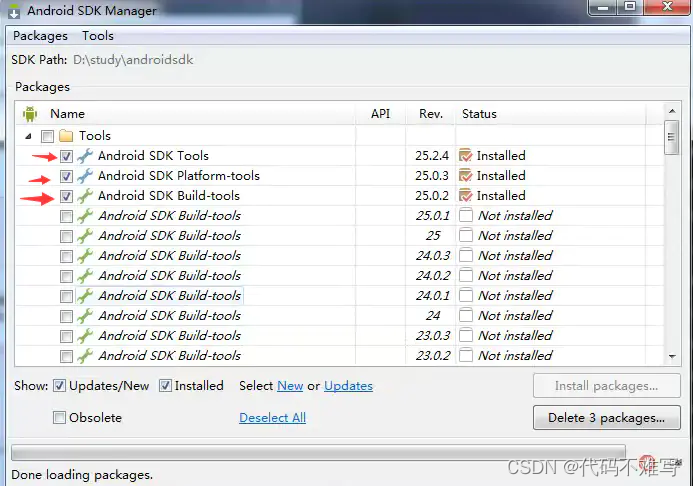Click wrench icon of Build-tools 24.0.1
This screenshot has height=486, width=693.
tap(85, 296)
